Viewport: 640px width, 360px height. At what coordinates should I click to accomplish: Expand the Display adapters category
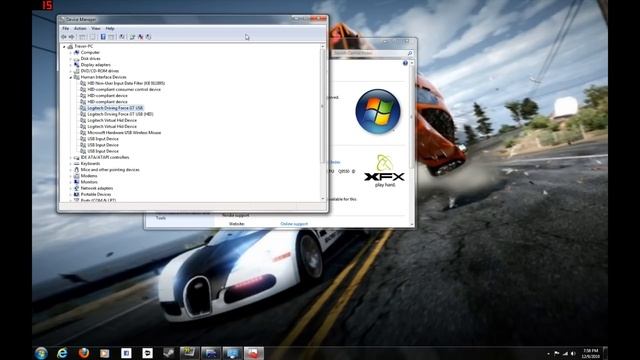pyautogui.click(x=70, y=65)
